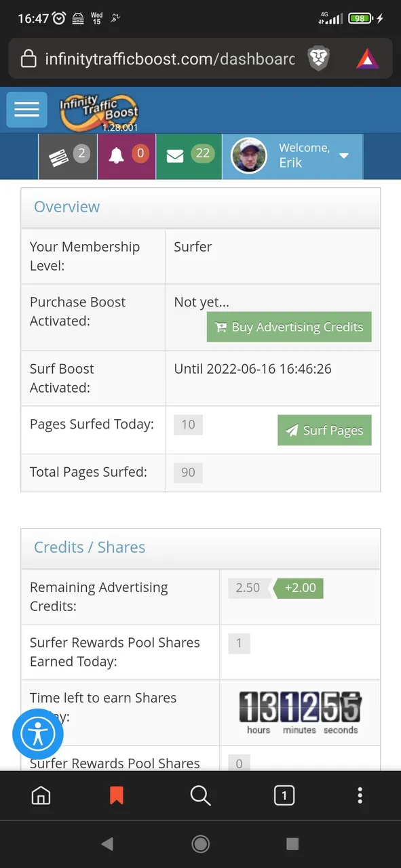
Task: Click the Surf Pages button
Action: click(x=324, y=430)
